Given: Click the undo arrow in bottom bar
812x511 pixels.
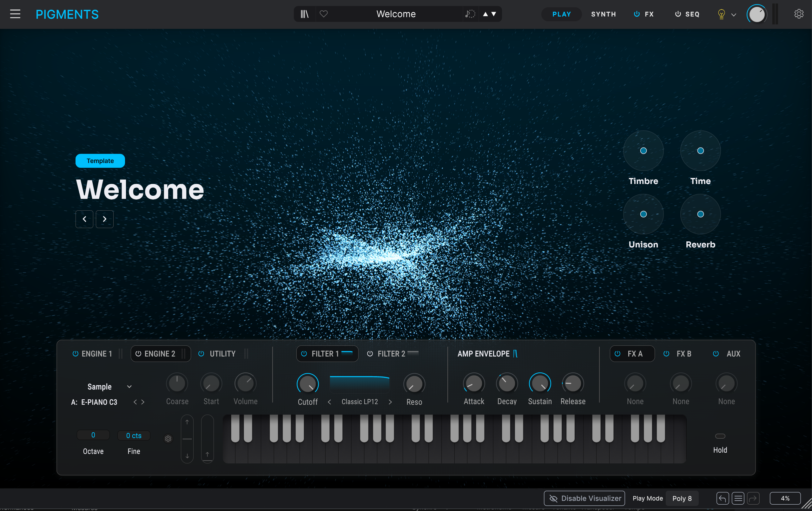Looking at the screenshot, I should pyautogui.click(x=722, y=498).
